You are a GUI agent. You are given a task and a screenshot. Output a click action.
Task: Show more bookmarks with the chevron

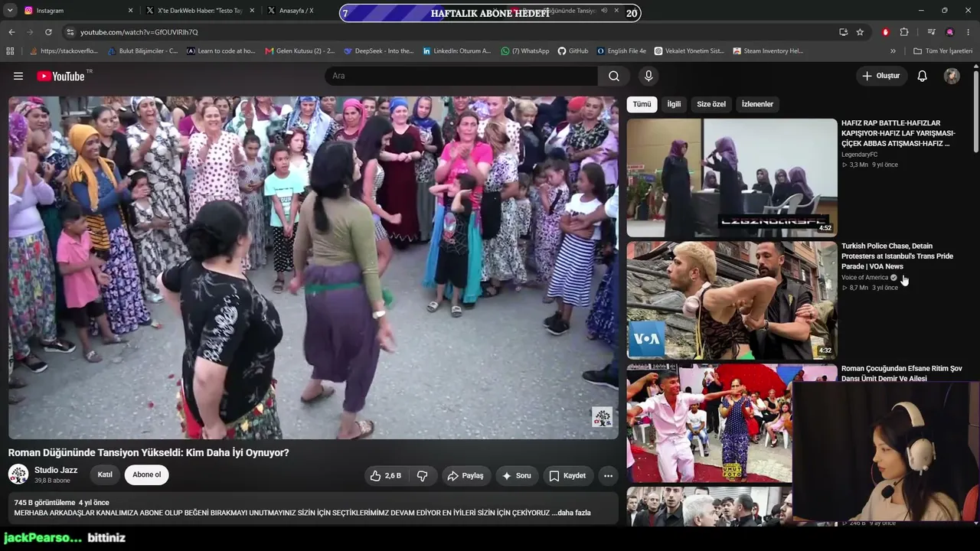click(893, 51)
